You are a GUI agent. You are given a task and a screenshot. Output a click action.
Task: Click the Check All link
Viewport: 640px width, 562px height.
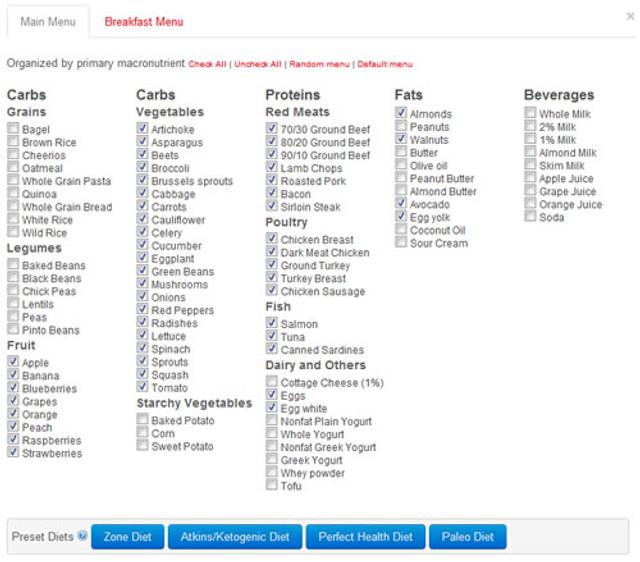[x=208, y=64]
